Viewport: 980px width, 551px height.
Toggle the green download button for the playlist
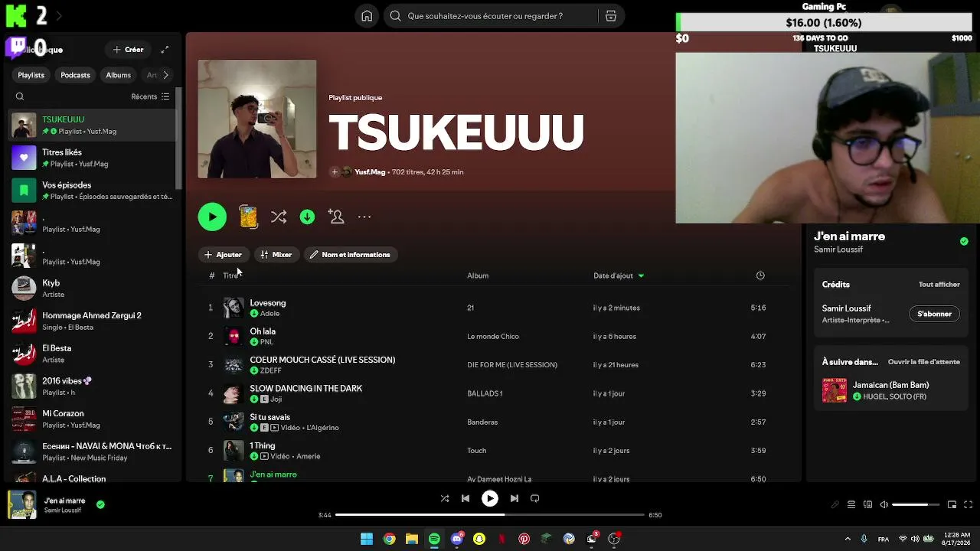coord(307,217)
